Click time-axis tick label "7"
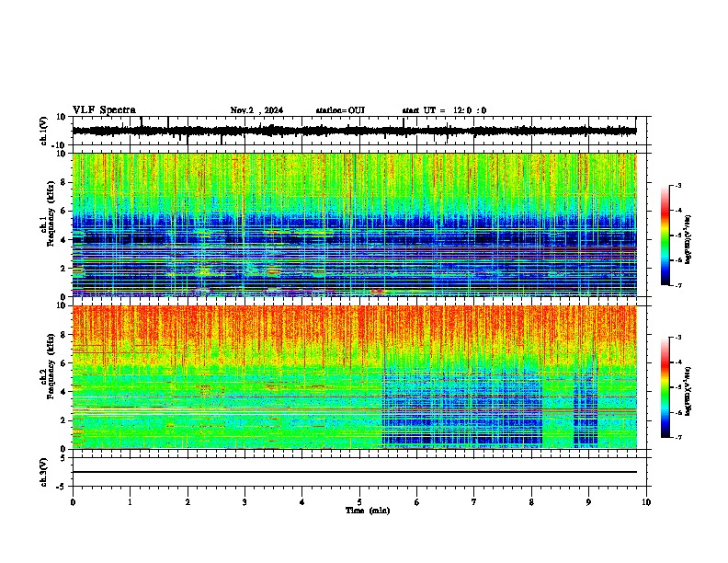The height and width of the screenshot is (563, 728). pyautogui.click(x=474, y=502)
